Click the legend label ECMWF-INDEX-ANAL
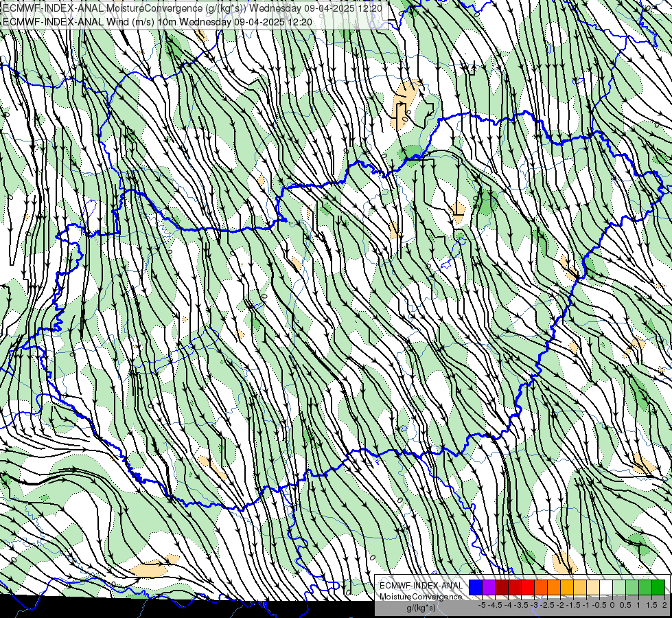Viewport: 672px width, 618px height. coord(421,586)
